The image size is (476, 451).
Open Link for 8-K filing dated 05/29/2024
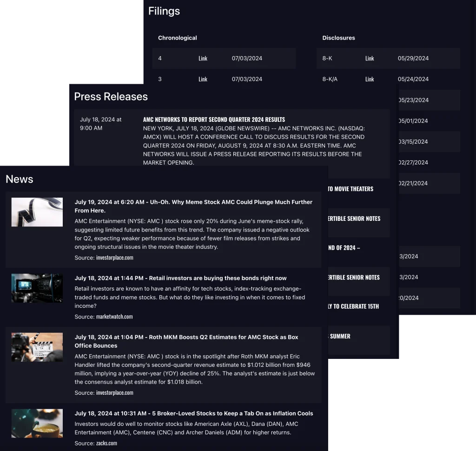click(x=370, y=58)
